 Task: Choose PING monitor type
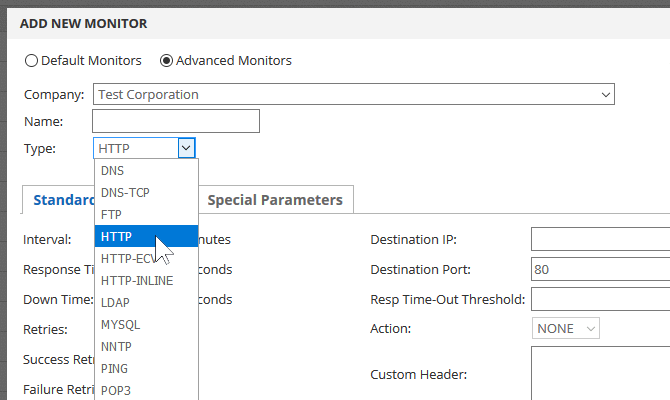115,369
